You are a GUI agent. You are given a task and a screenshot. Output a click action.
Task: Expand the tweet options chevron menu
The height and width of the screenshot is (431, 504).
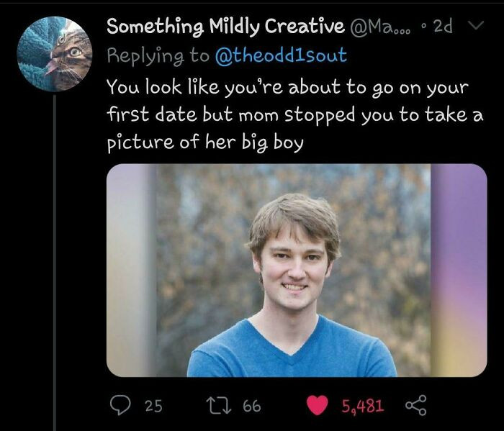pos(474,26)
